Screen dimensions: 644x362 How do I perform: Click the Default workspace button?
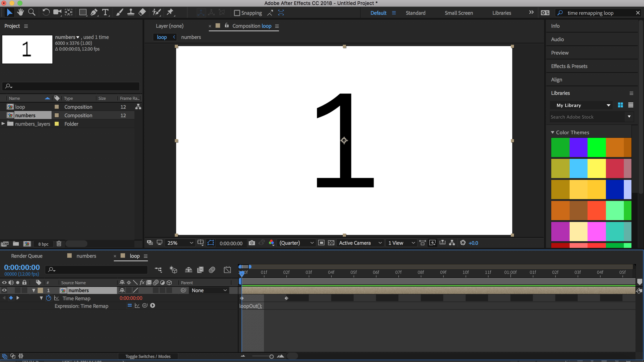click(378, 13)
